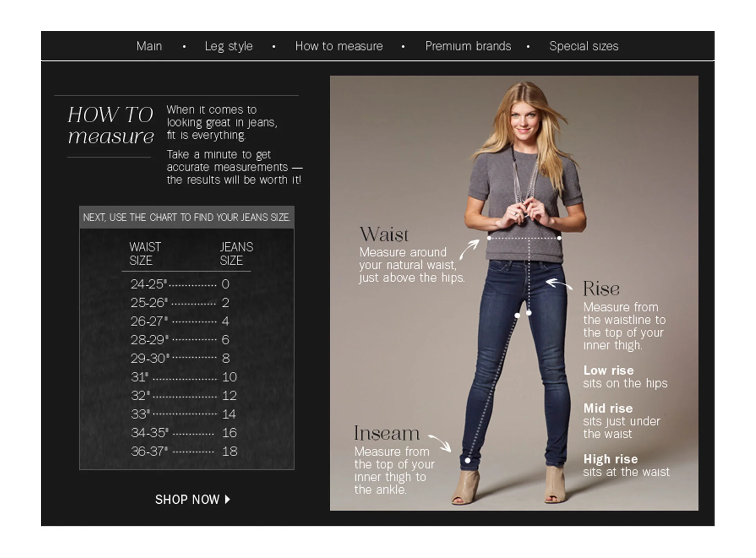Screen dimensions: 756x558
Task: Click the Waist heading on the photo
Action: (x=384, y=234)
